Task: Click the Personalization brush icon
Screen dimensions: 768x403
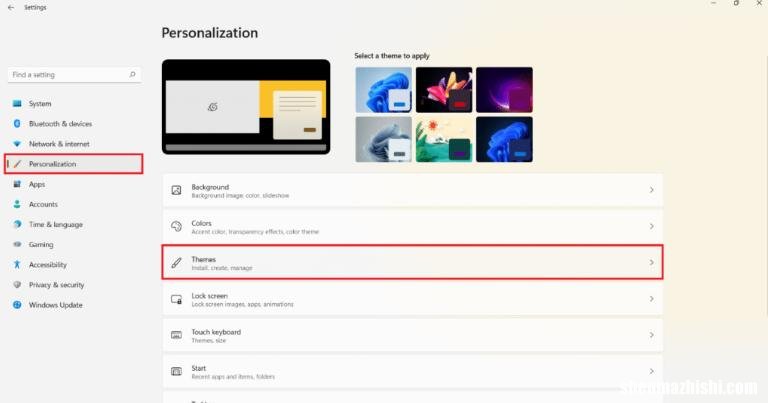Action: [17, 164]
